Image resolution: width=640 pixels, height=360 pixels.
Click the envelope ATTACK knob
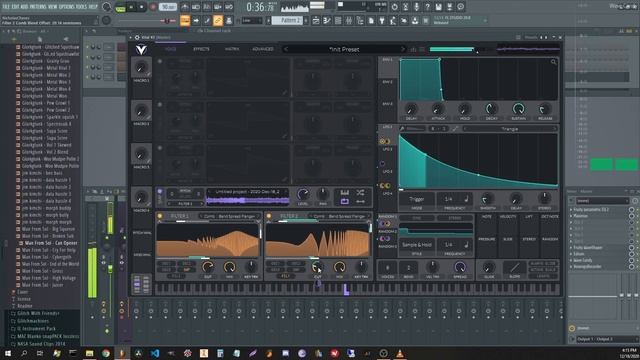coord(438,109)
